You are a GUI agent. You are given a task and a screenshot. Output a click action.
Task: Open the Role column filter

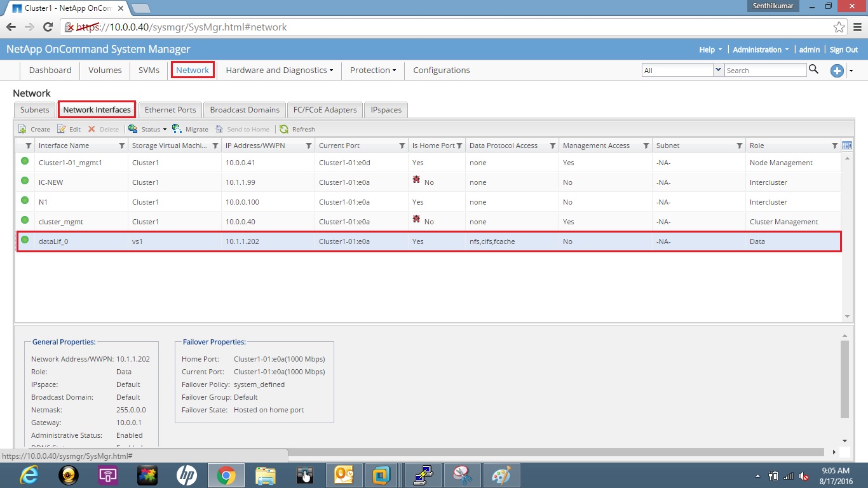[835, 145]
